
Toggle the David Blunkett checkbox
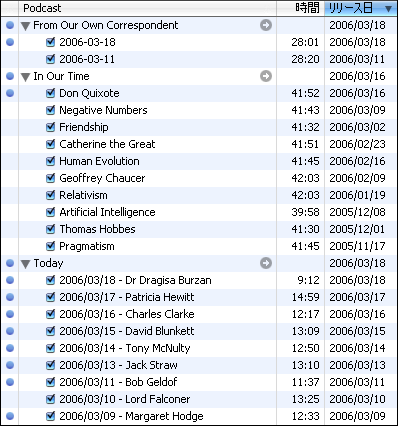click(50, 331)
